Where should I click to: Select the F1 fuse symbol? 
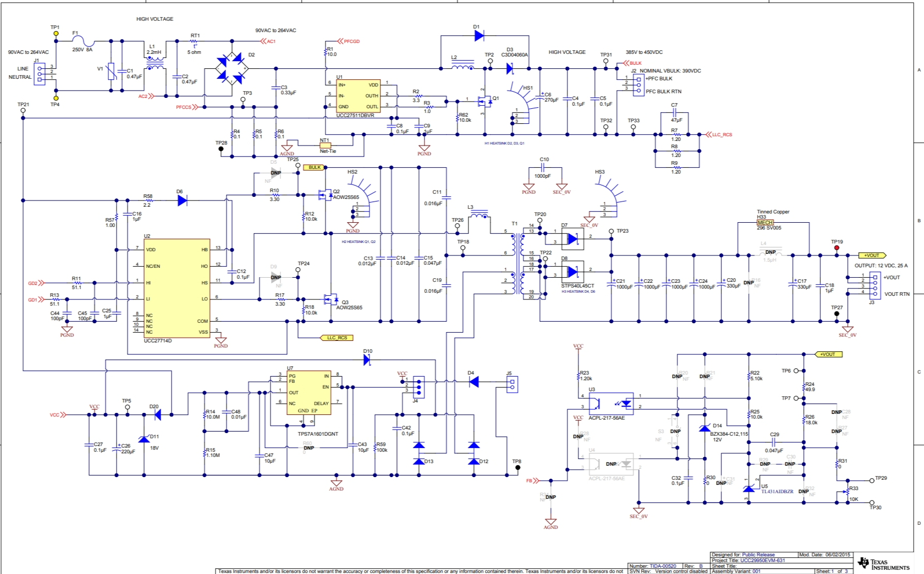84,41
